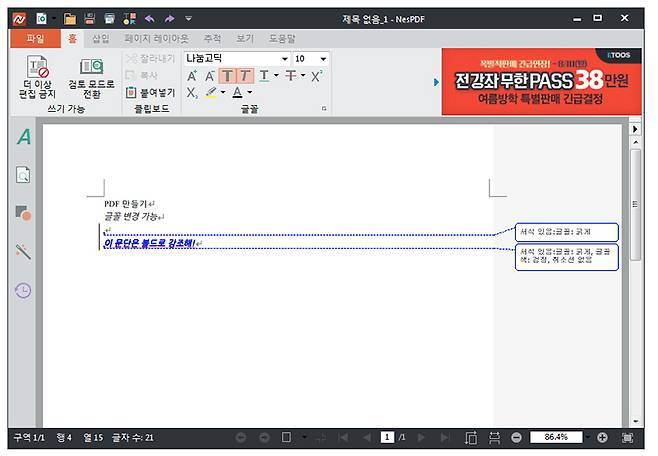This screenshot has height=456, width=658.
Task: Open font color dropdown arrow
Action: pyautogui.click(x=250, y=92)
